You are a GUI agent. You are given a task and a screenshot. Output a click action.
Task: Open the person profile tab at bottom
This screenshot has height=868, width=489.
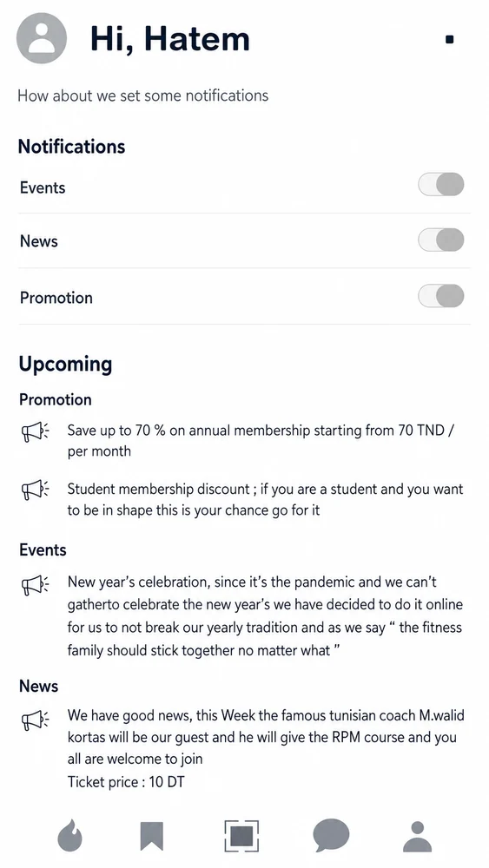(x=418, y=836)
